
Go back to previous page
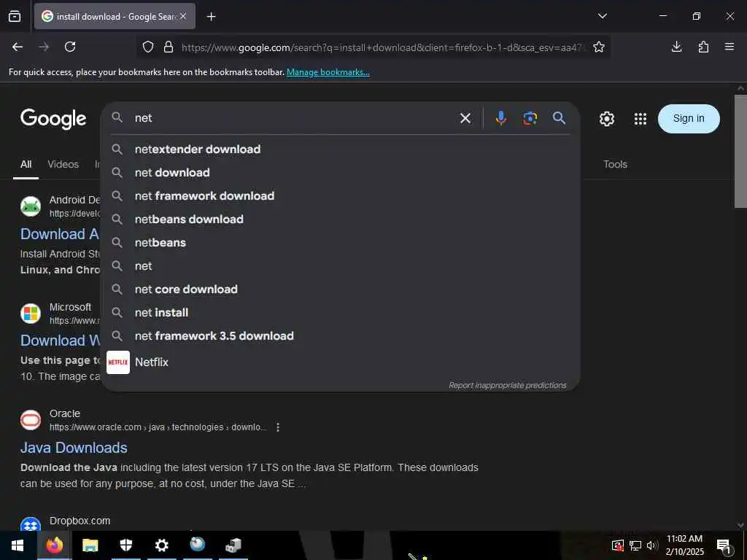(x=18, y=47)
